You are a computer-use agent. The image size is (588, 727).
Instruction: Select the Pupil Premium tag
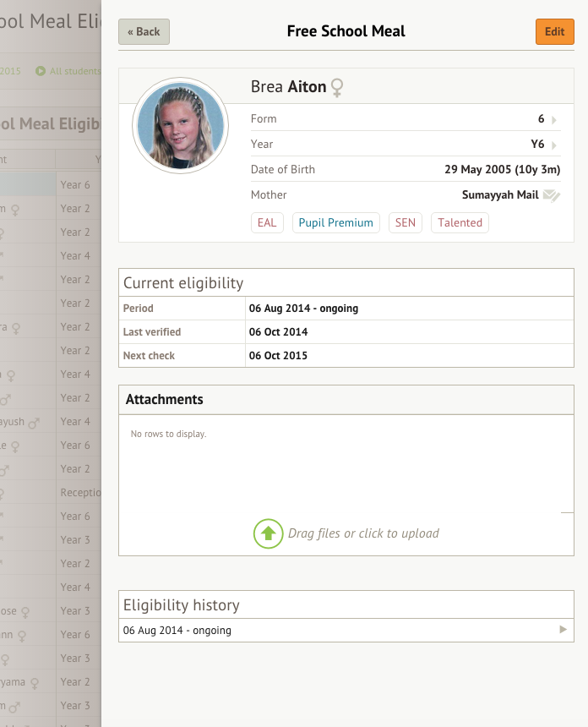point(336,222)
